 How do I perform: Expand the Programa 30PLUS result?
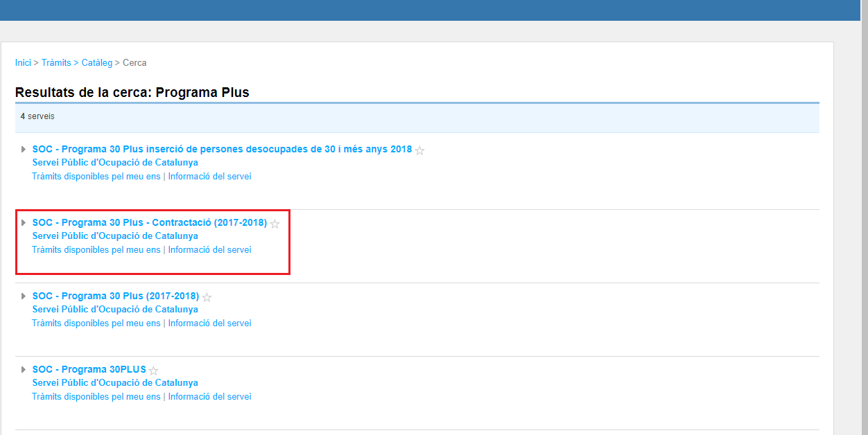coord(24,369)
